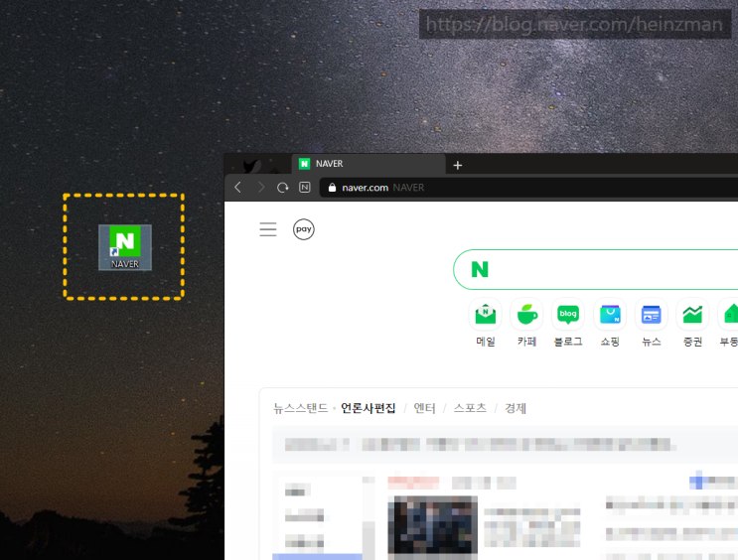The height and width of the screenshot is (560, 738).
Task: Select the 언론사편집 tab
Action: [369, 408]
